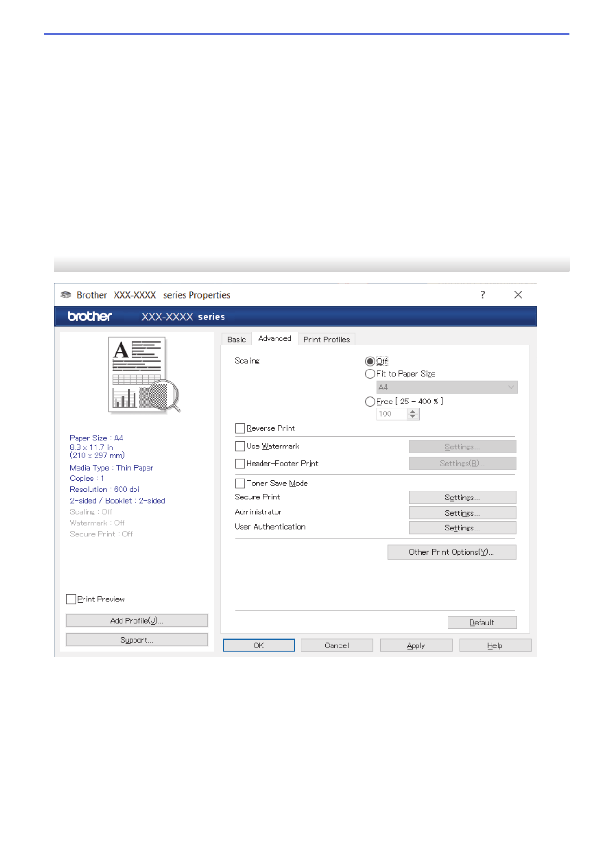Open the A4 paper size dropdown
Screen dimensions: 614x868
(x=447, y=387)
